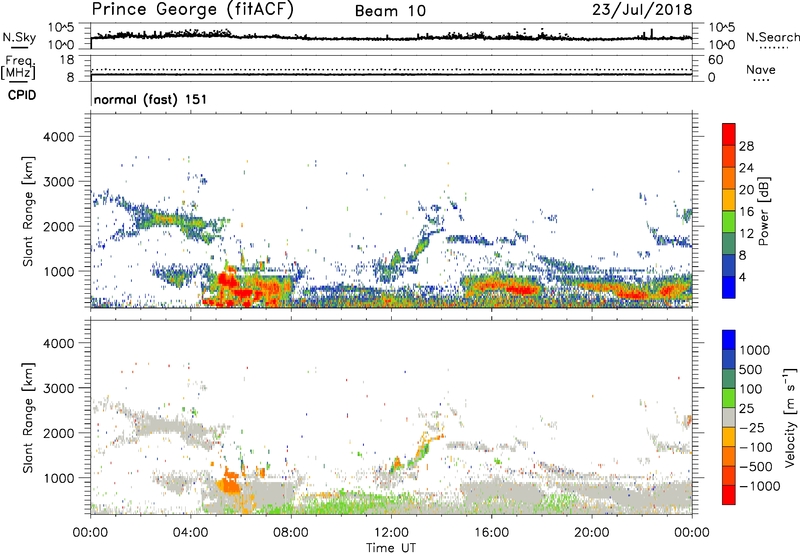Click the '4000' tick of the power panel

pos(58,137)
